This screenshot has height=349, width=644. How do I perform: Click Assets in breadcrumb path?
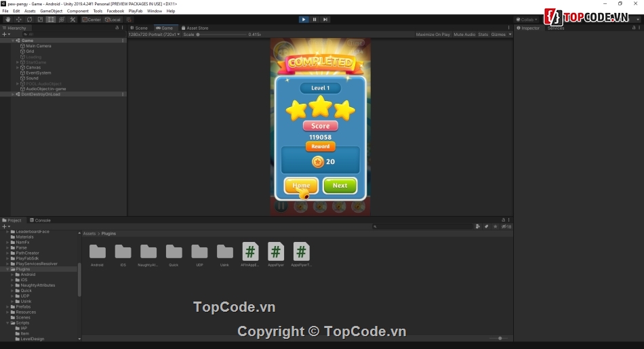89,234
